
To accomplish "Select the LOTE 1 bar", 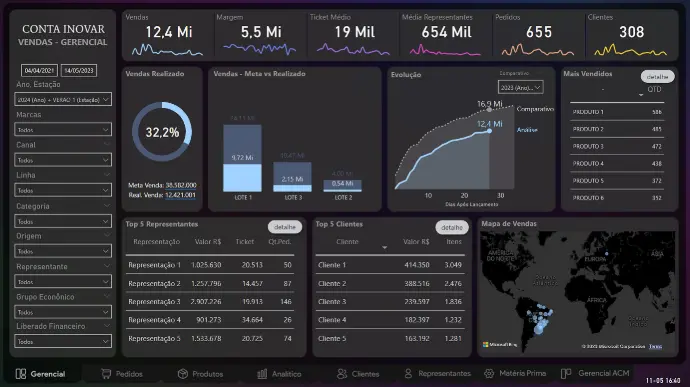I will (x=242, y=158).
